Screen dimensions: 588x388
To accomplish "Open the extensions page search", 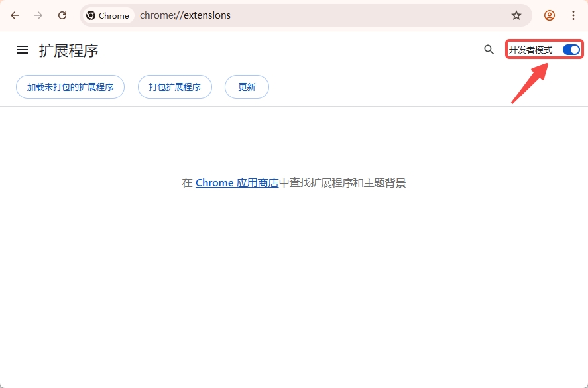I will tap(489, 50).
